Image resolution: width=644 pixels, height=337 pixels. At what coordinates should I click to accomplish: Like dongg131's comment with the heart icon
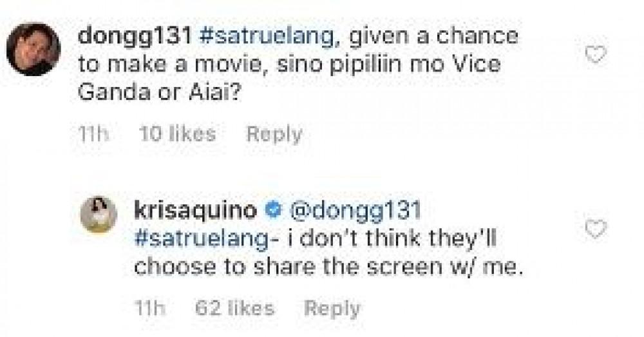coord(596,56)
